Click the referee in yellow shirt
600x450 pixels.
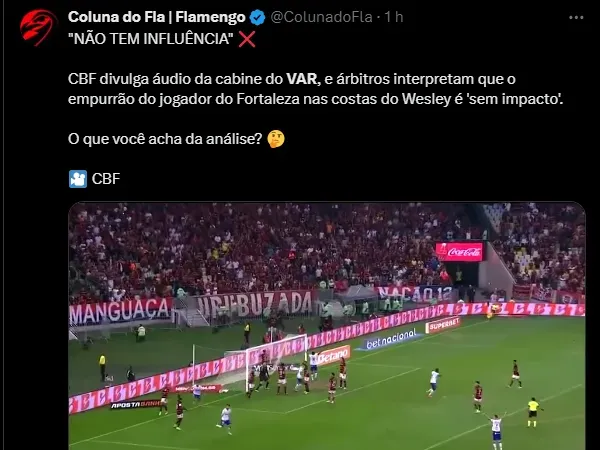click(x=532, y=412)
